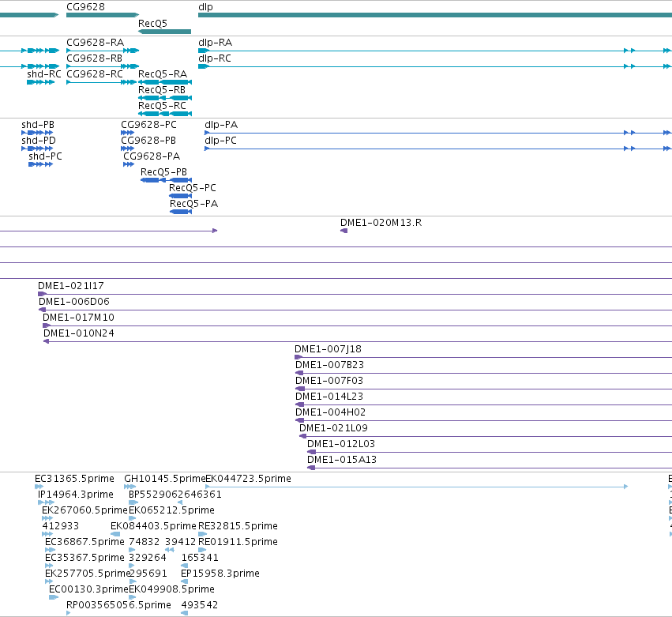Click the dlp-RC transcript label

[x=215, y=58]
